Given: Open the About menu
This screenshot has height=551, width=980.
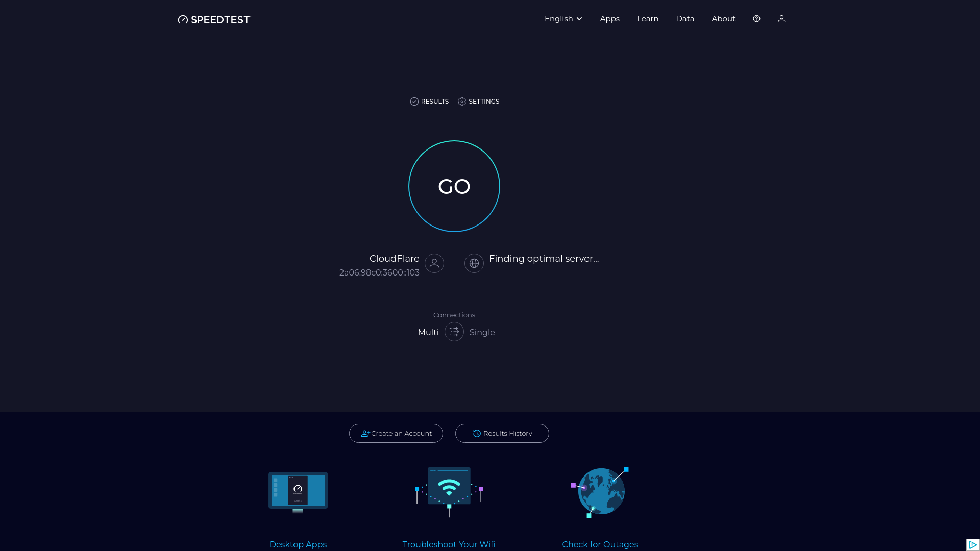Looking at the screenshot, I should tap(723, 19).
